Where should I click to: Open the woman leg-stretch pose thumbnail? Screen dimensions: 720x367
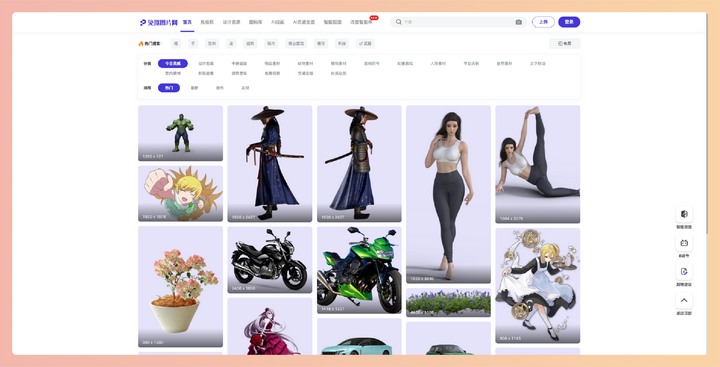537,164
